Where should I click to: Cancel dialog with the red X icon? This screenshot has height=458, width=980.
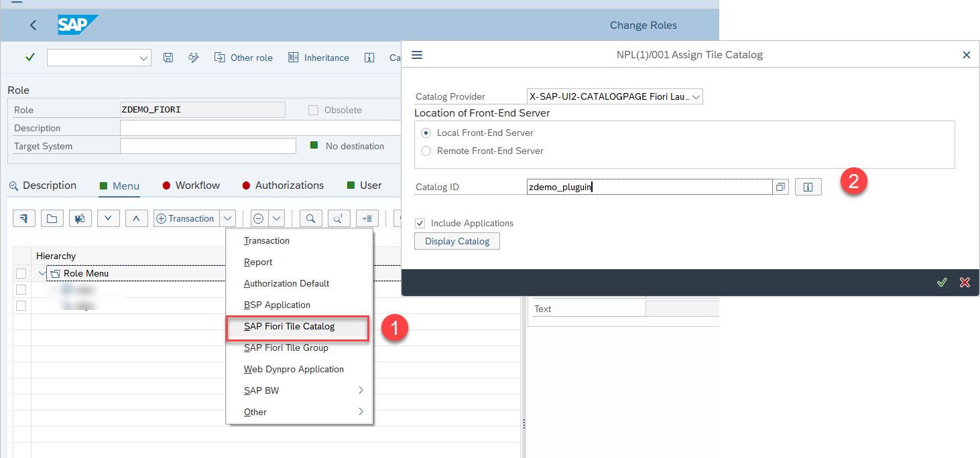pos(965,283)
